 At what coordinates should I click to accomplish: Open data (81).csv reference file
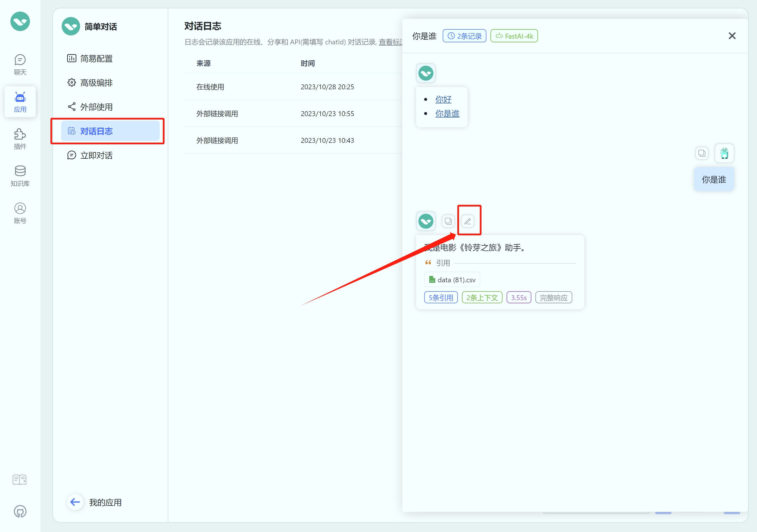452,280
